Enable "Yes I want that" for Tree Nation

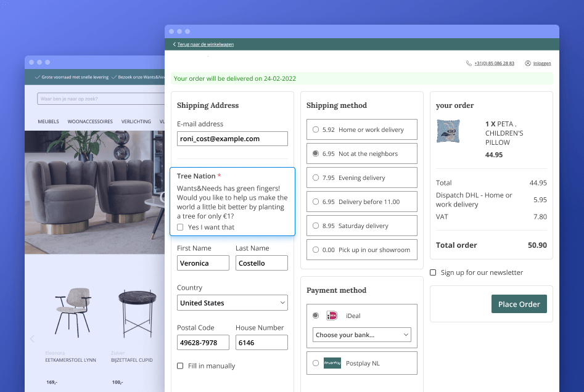(179, 227)
